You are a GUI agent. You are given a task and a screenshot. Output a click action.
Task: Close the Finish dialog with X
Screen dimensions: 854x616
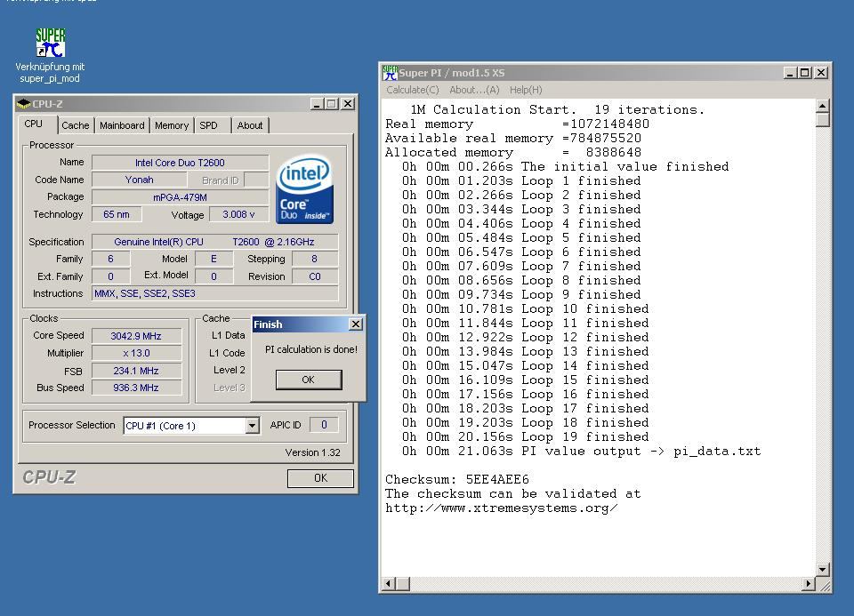click(355, 324)
